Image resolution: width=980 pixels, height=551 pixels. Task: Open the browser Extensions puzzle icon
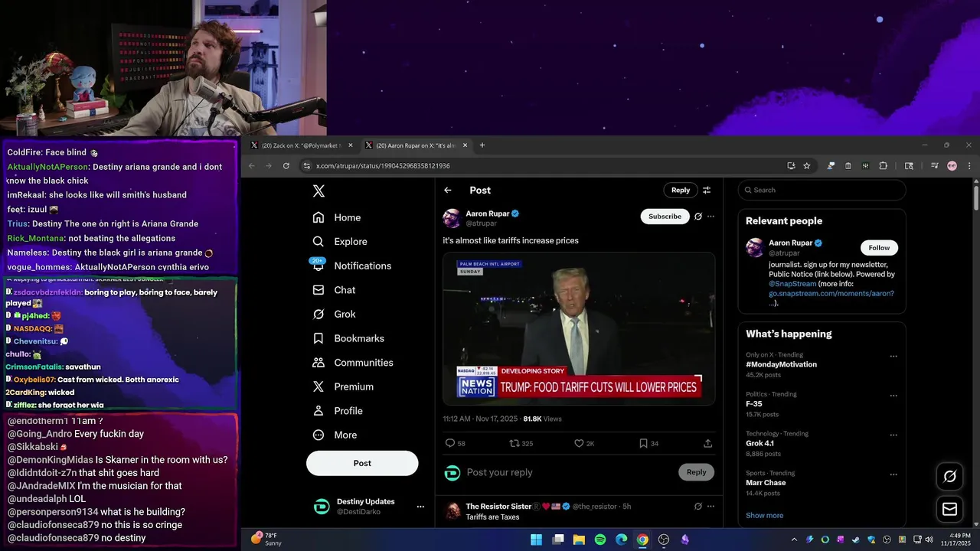point(883,166)
